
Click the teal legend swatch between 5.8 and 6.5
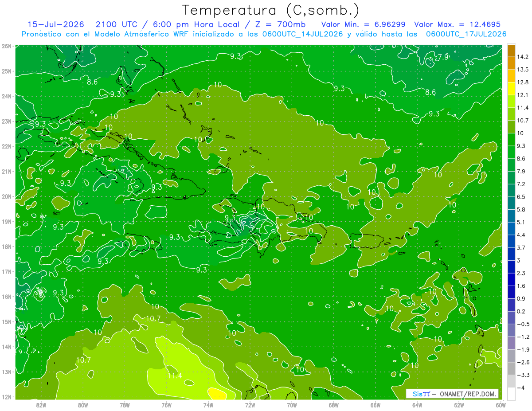511,203
